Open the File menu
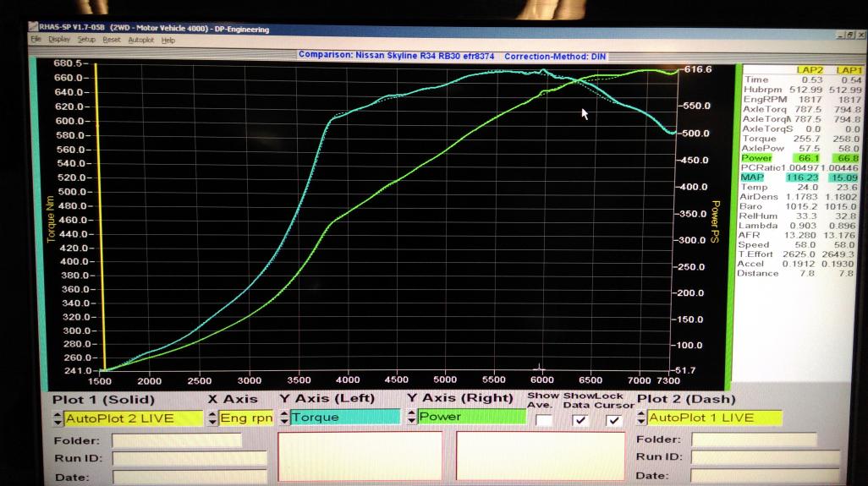 pos(36,40)
